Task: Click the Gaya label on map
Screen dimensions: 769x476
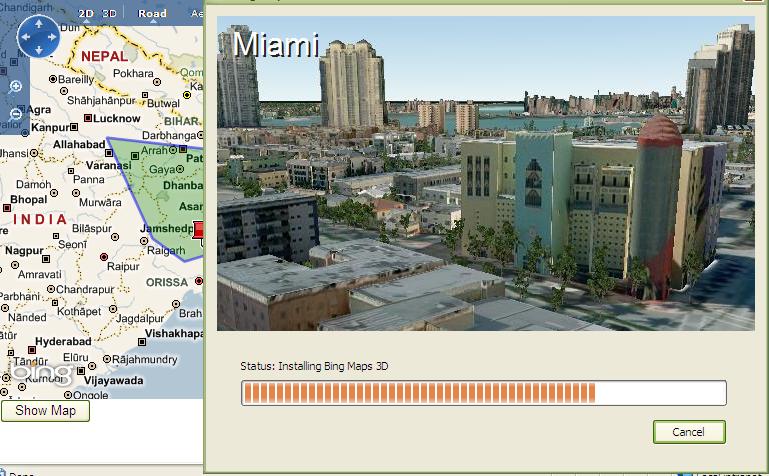Action: [x=162, y=170]
